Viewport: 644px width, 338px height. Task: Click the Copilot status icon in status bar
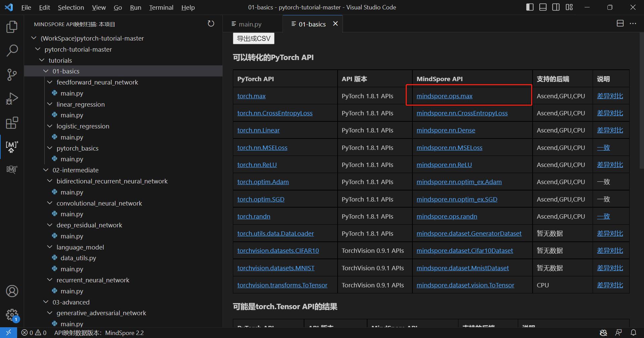pyautogui.click(x=603, y=333)
